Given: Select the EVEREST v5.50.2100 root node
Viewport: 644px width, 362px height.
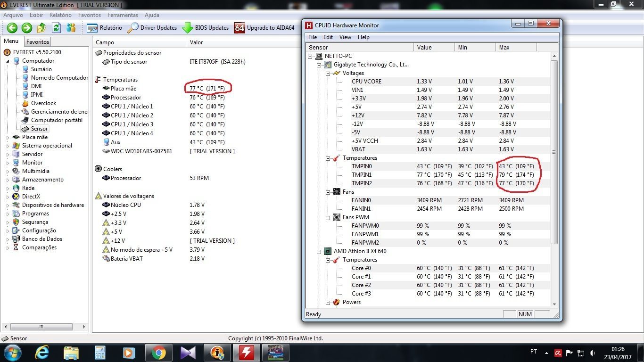Looking at the screenshot, I should pyautogui.click(x=37, y=52).
